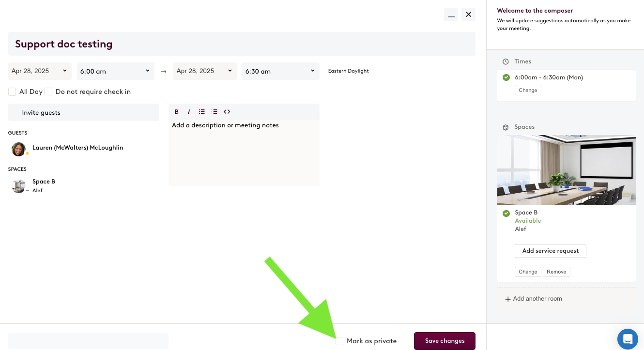
Task: Click Save changes button
Action: pos(445,341)
